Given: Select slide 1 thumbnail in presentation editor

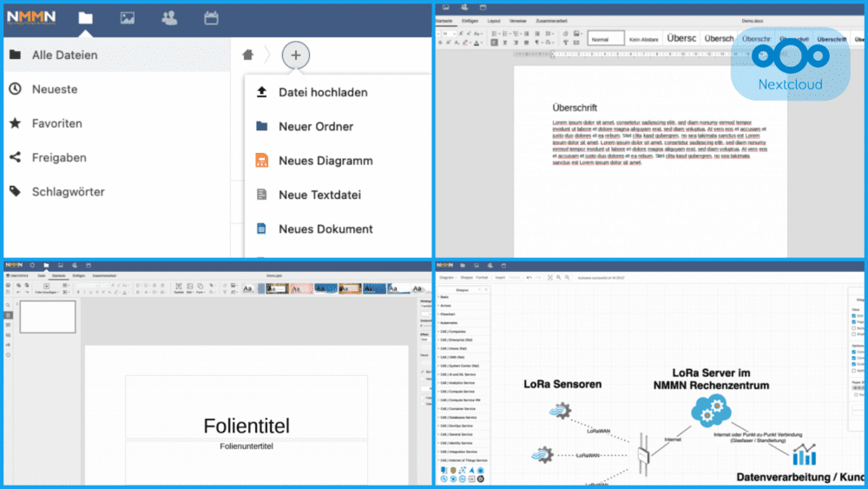Looking at the screenshot, I should click(x=48, y=317).
